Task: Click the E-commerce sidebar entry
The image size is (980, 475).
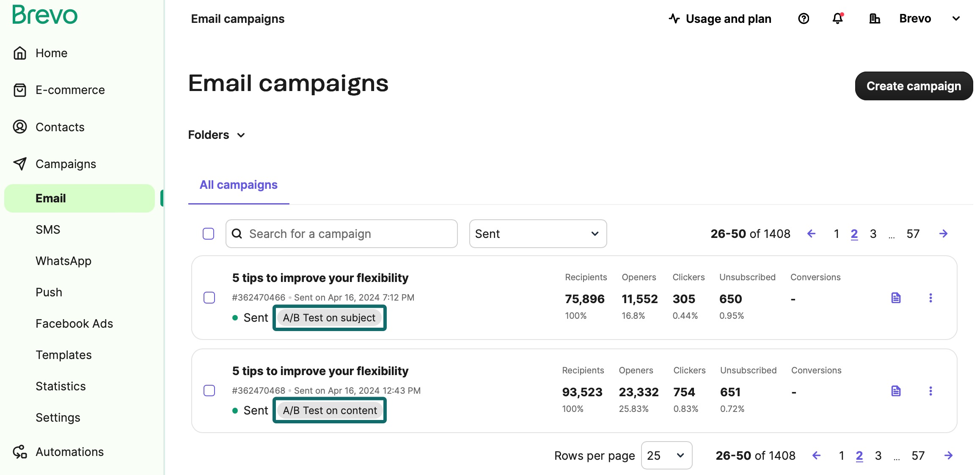Action: pos(70,90)
